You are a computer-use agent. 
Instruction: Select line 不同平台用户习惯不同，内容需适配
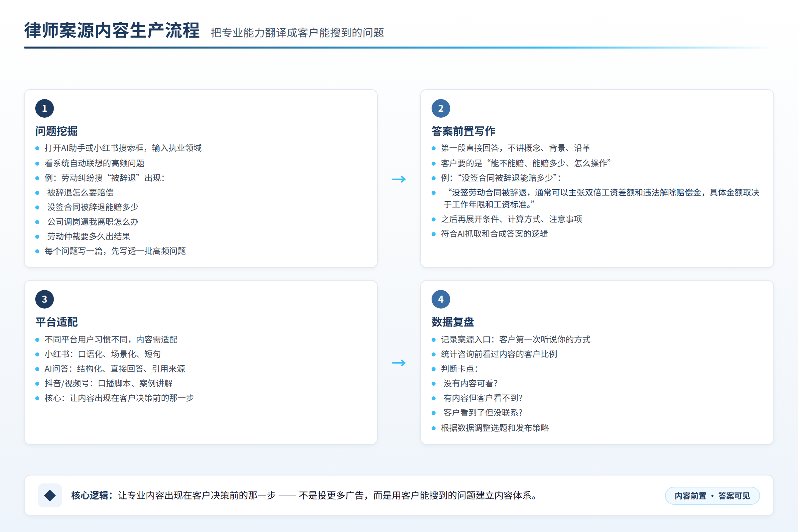(111, 339)
